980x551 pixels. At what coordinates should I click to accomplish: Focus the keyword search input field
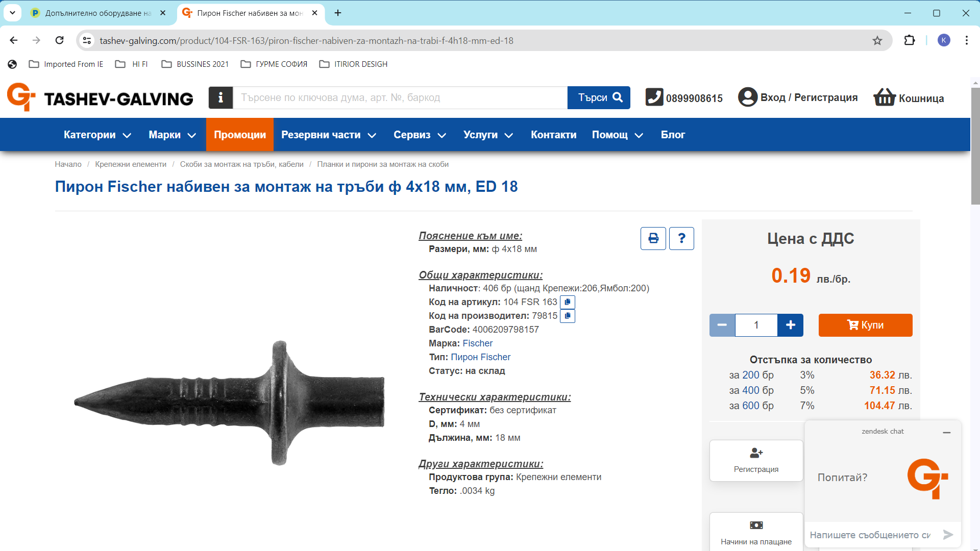pos(400,97)
